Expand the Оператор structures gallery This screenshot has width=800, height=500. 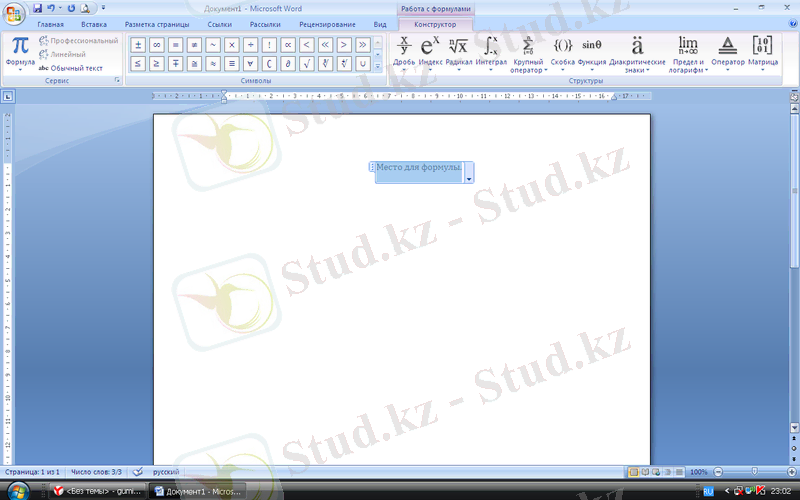(x=728, y=54)
